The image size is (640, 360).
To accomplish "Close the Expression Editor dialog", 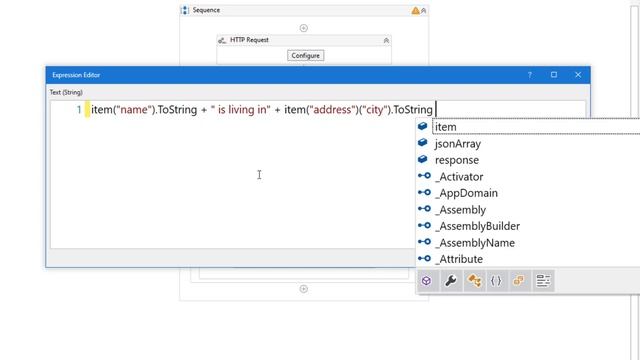I will pos(578,75).
